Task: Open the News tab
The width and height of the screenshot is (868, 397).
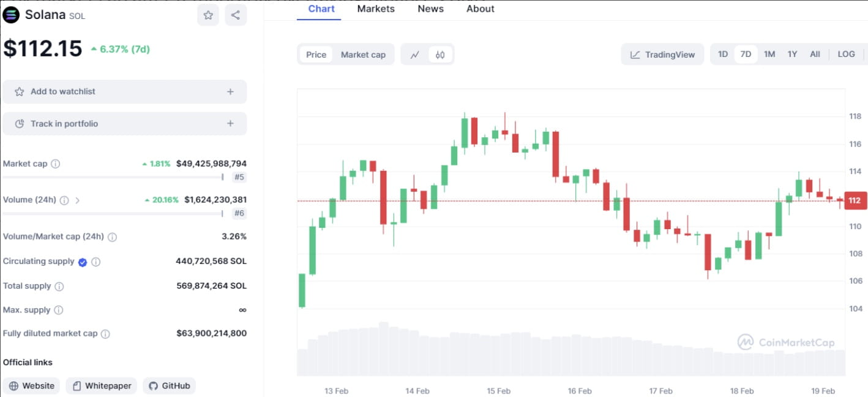Action: (x=430, y=9)
